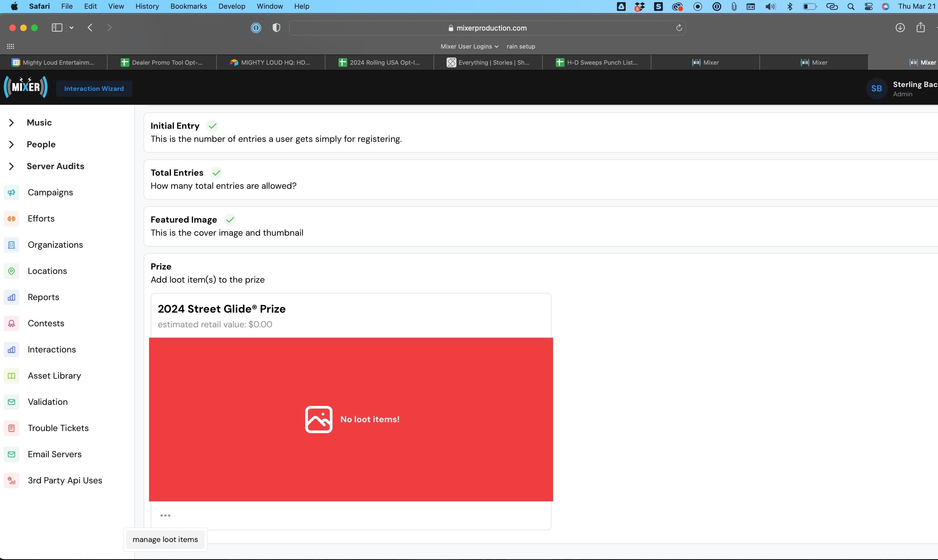This screenshot has width=938, height=560.
Task: Click the Initial Entry green checkmark
Action: tap(212, 126)
